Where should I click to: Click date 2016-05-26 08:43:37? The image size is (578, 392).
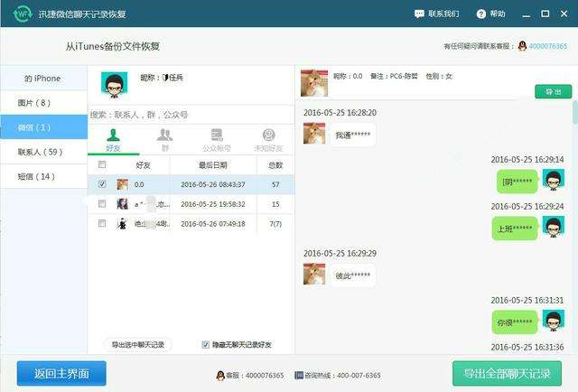click(213, 184)
